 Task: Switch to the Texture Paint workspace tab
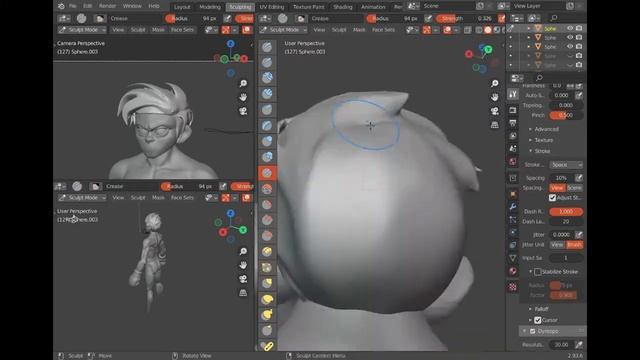pos(309,7)
